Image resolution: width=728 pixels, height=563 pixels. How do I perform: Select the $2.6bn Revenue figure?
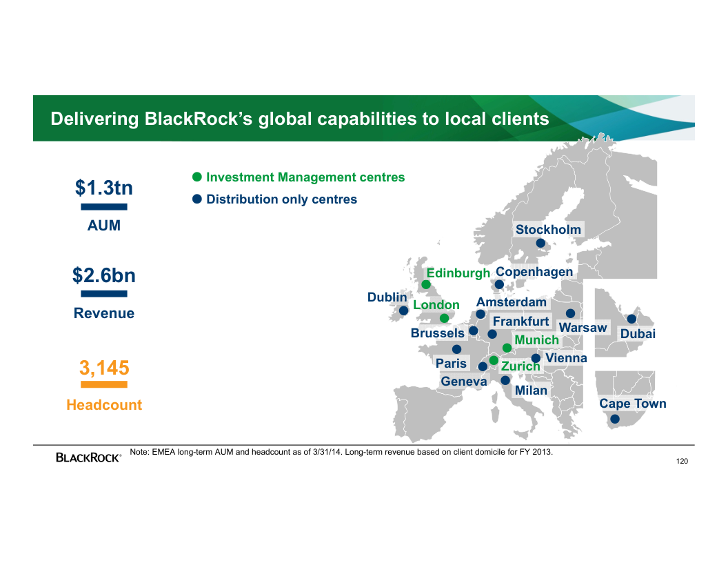click(x=104, y=276)
